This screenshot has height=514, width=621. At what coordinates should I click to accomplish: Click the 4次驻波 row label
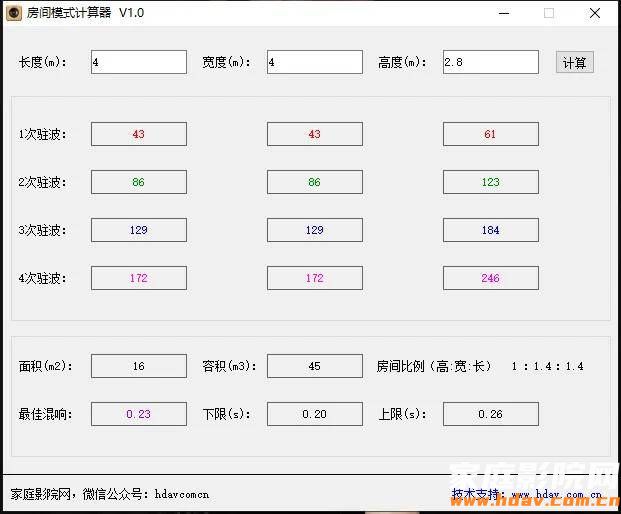pos(42,278)
